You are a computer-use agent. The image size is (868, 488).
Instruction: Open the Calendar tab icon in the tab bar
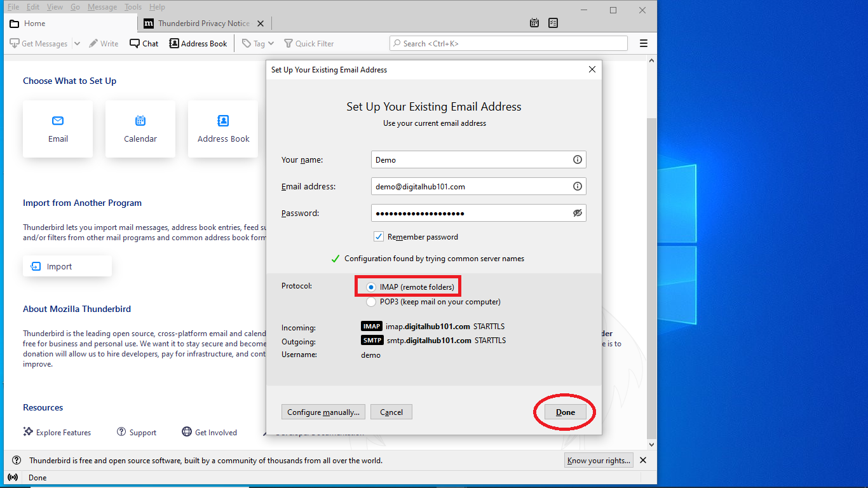click(x=534, y=23)
